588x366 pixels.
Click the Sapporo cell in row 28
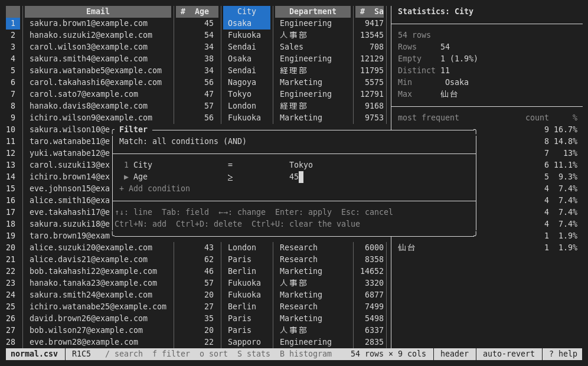(x=244, y=342)
